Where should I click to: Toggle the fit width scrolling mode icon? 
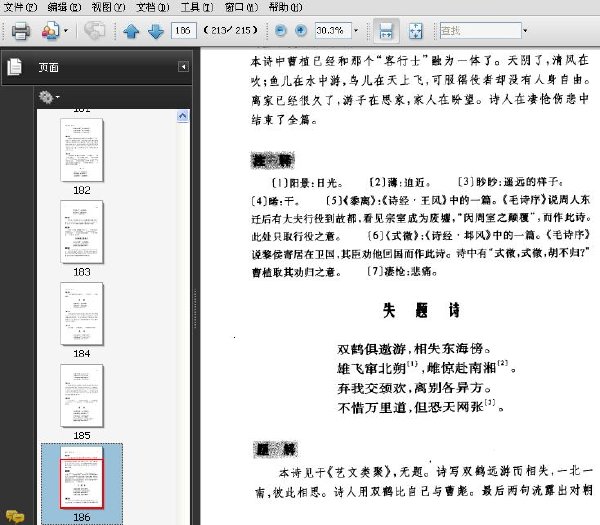pos(386,31)
